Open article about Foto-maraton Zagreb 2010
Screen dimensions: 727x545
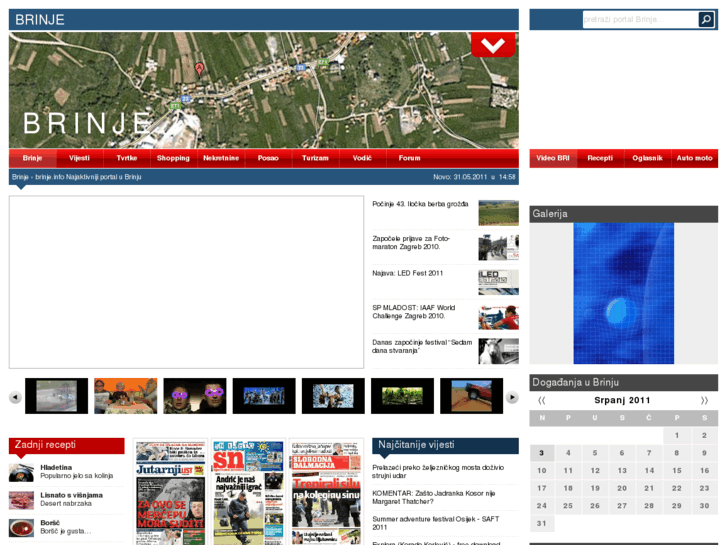tap(411, 243)
